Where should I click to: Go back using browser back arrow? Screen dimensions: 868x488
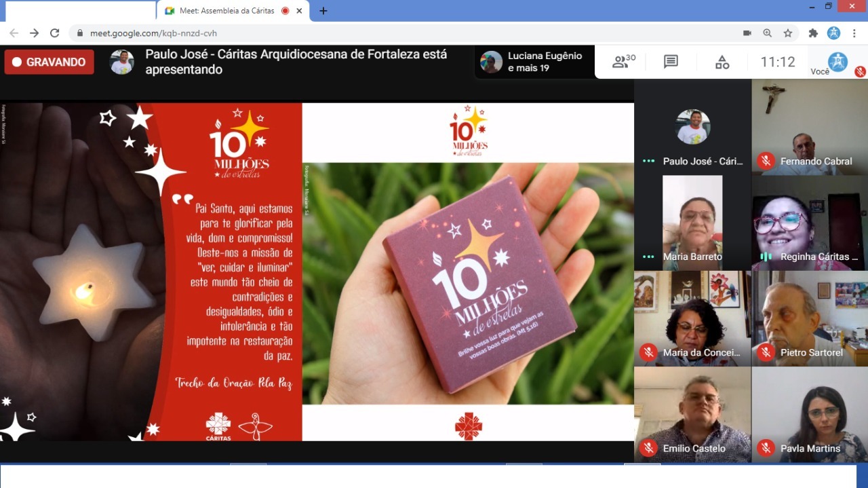click(14, 33)
